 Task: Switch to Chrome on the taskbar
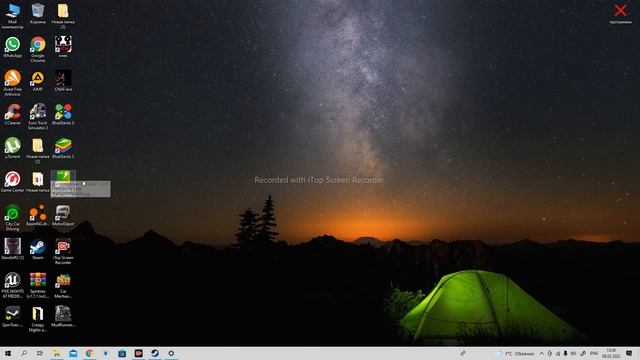pos(89,353)
